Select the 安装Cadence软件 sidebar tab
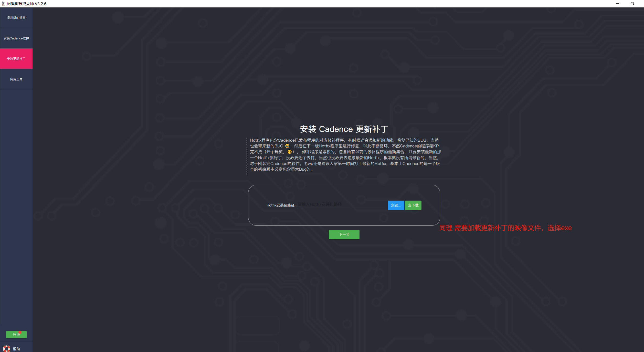This screenshot has height=352, width=644. click(x=16, y=38)
